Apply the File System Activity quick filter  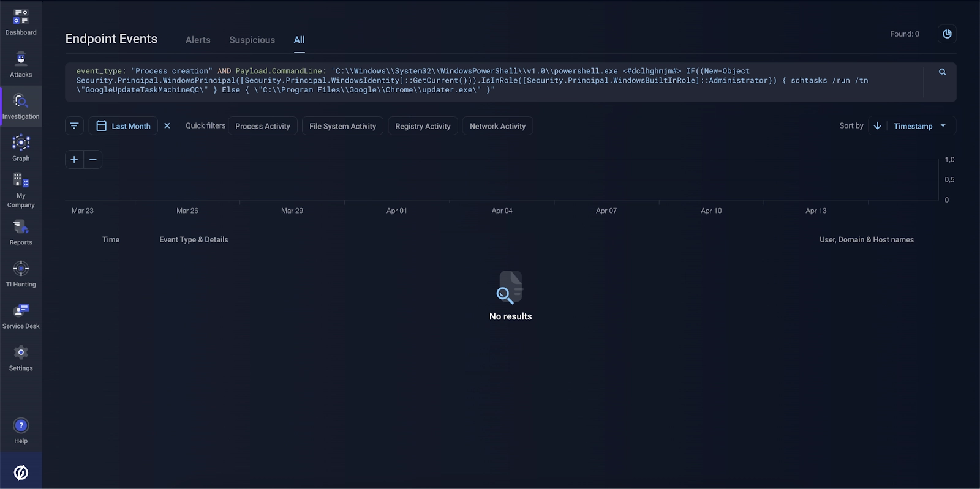click(342, 126)
